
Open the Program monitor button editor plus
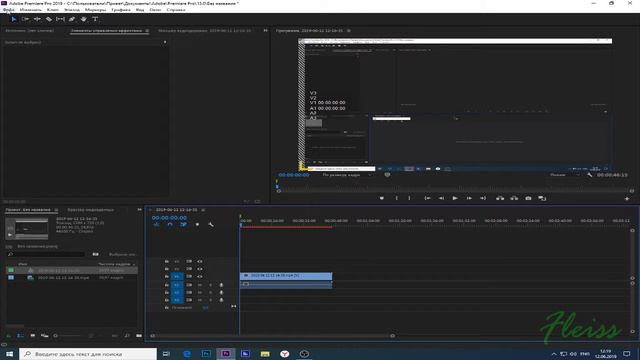[x=627, y=199]
